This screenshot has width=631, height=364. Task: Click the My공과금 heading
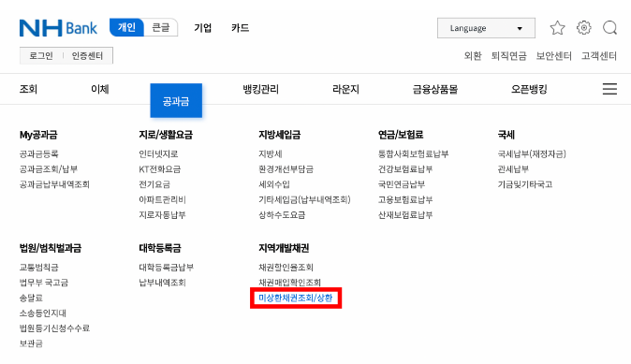38,135
